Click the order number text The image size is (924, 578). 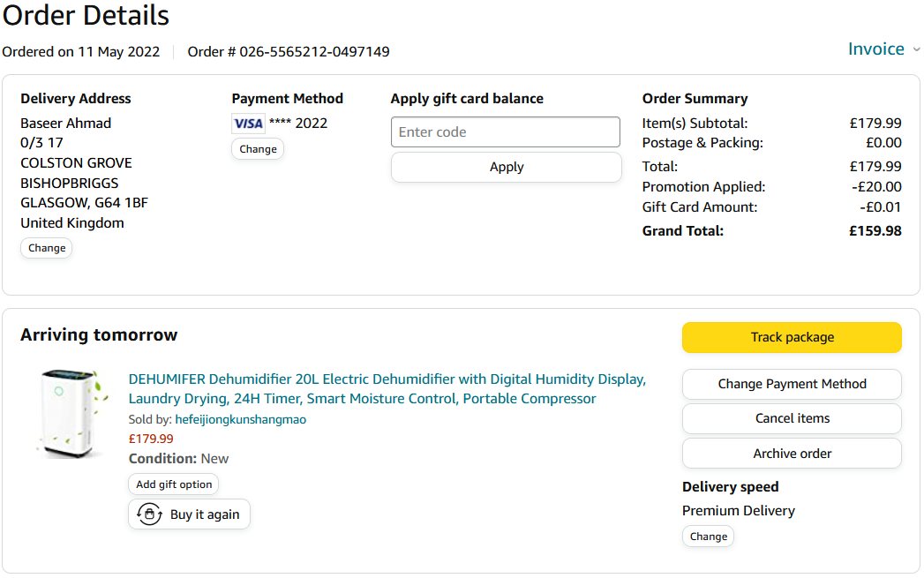(x=289, y=51)
